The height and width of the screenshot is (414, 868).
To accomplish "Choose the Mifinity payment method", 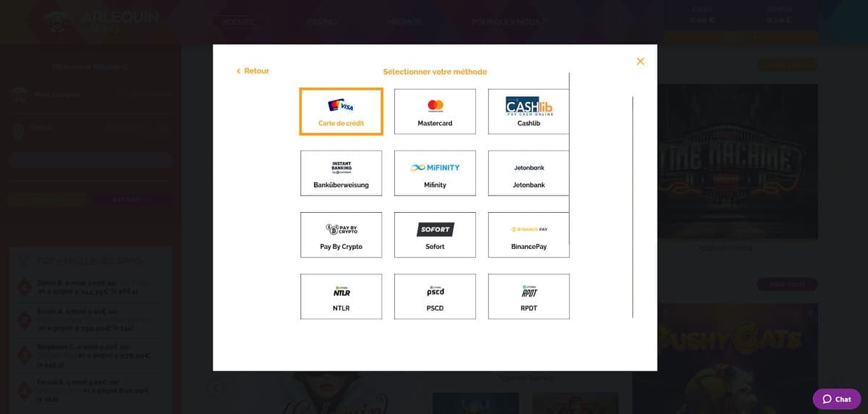I will tap(435, 173).
